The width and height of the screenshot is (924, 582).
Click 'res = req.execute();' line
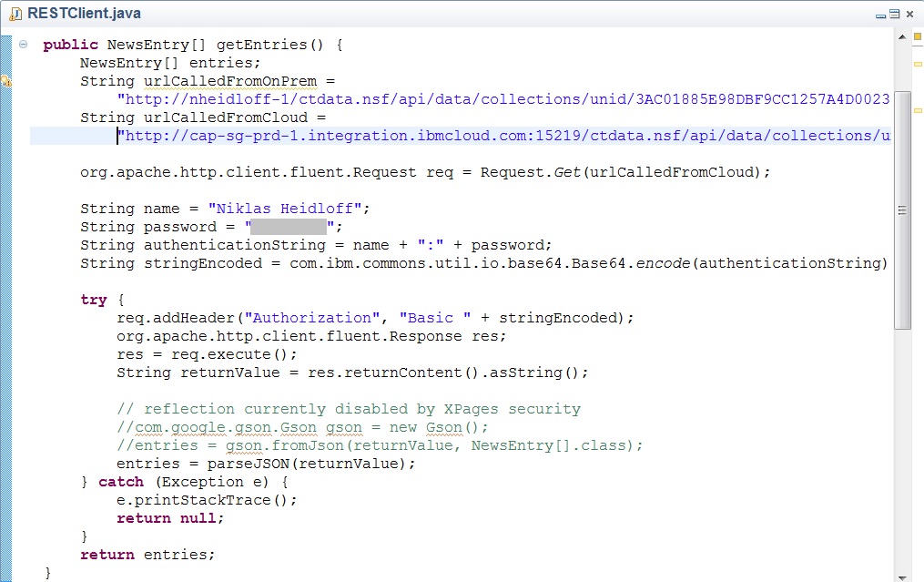(207, 355)
